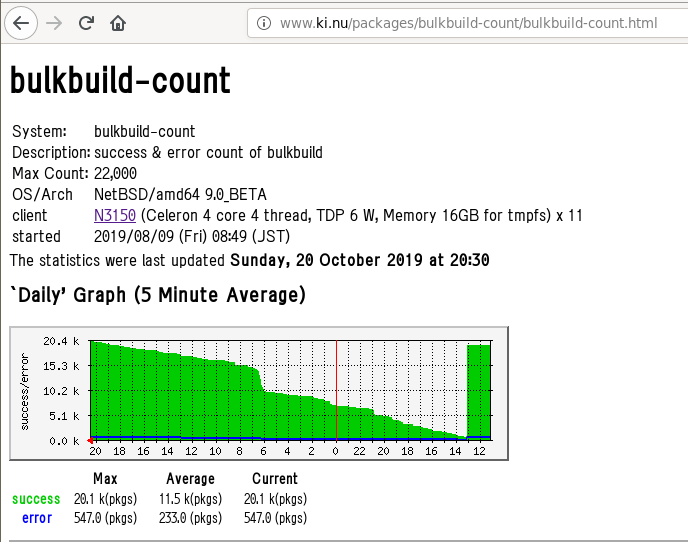Show site information via the info icon
The image size is (688, 542).
264,23
